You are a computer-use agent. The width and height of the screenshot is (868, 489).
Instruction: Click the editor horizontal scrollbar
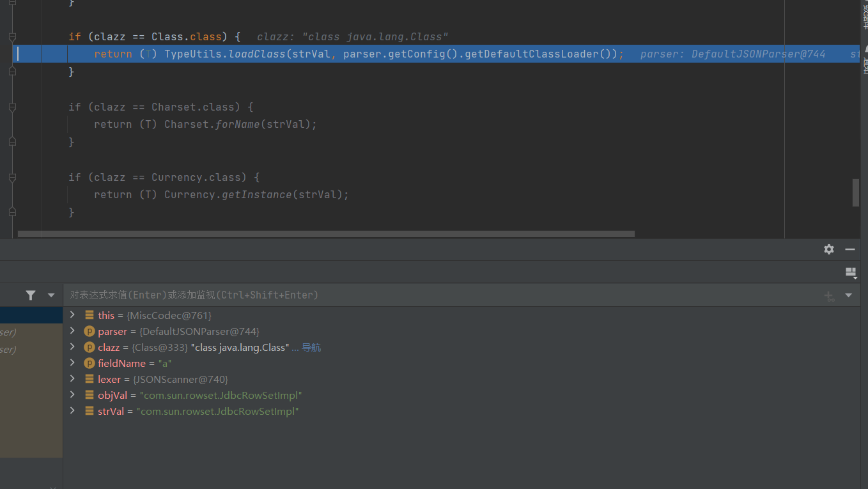pos(326,234)
